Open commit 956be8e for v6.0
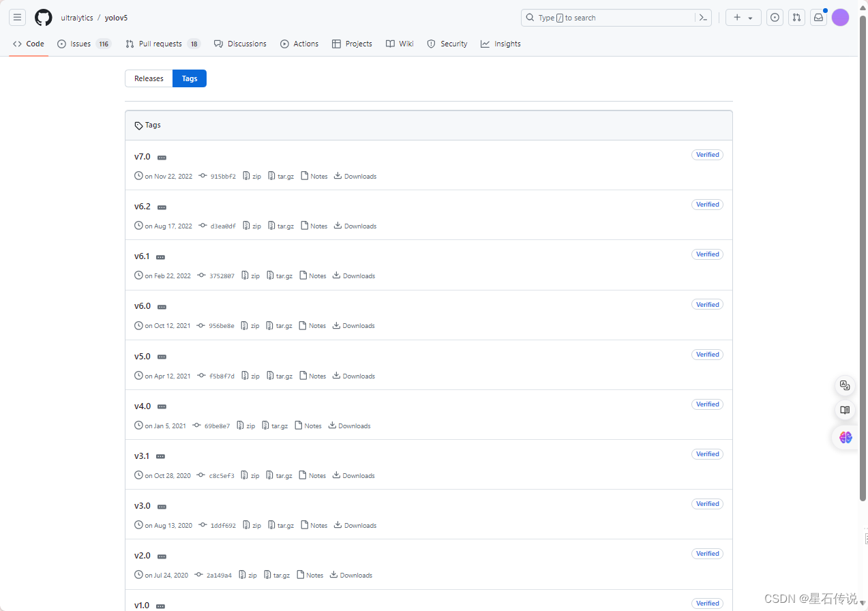 coord(215,325)
